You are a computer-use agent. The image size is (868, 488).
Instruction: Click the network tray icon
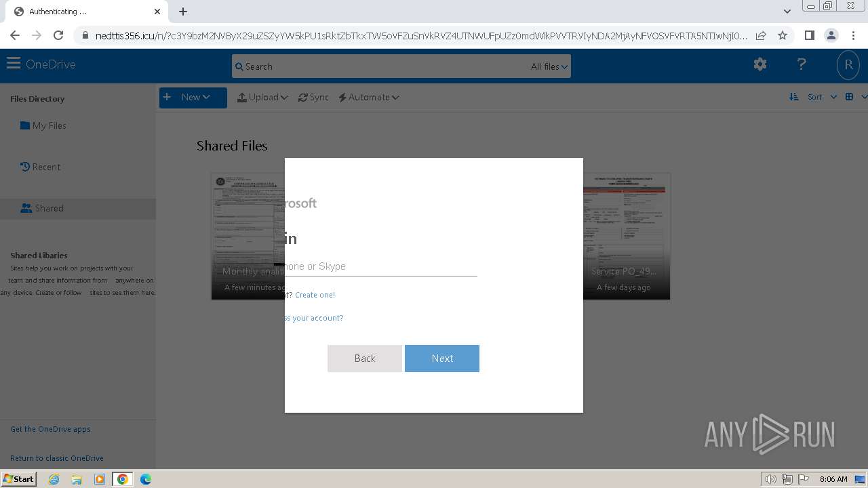tap(787, 479)
